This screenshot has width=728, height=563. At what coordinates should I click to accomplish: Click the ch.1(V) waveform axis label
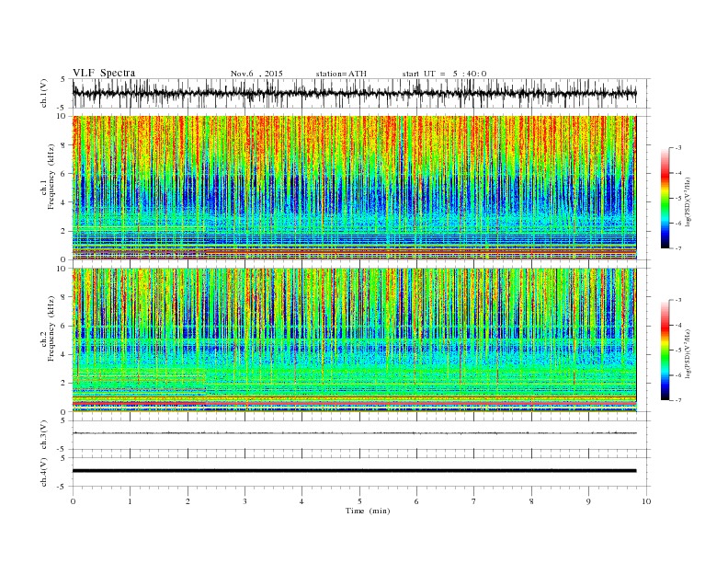44,93
